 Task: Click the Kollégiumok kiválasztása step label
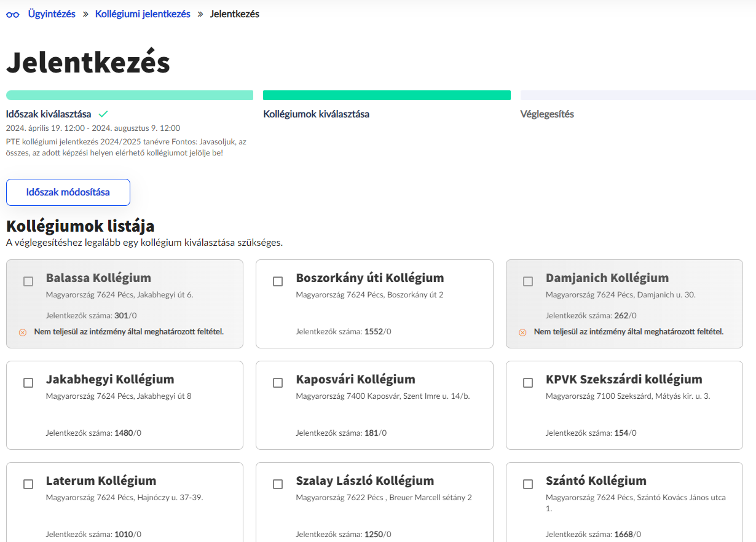click(316, 114)
